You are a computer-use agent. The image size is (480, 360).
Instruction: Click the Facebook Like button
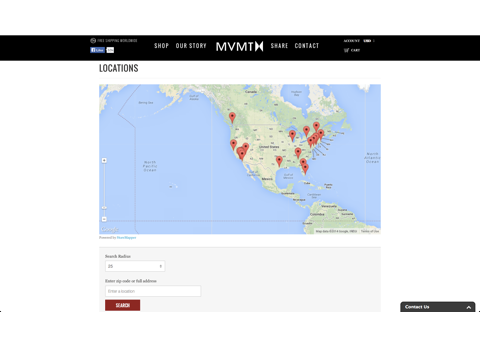(x=98, y=50)
